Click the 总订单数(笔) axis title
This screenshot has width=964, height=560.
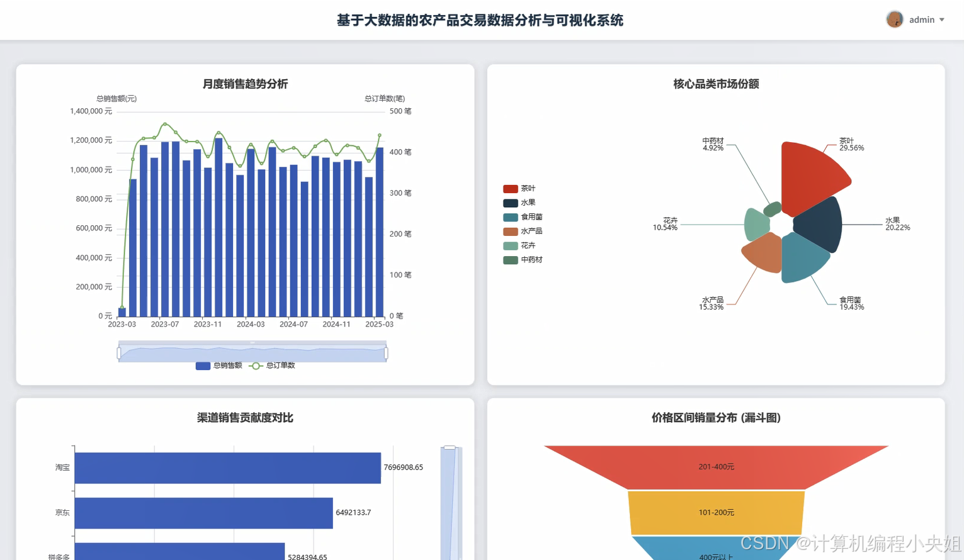click(385, 99)
